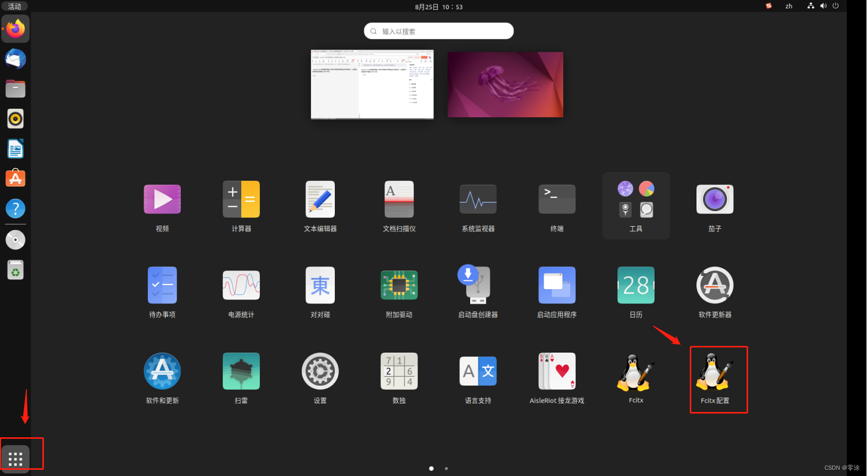Open the power system menu icon
868x476 pixels.
[x=835, y=6]
